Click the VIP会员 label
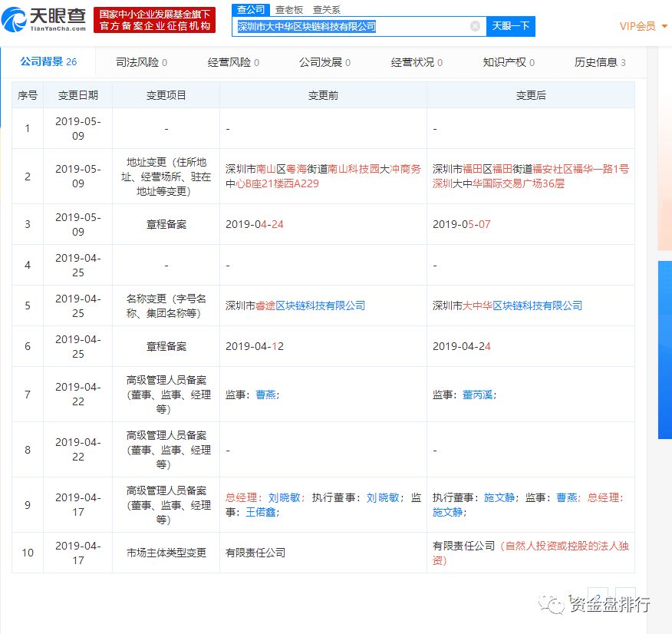 pyautogui.click(x=637, y=27)
